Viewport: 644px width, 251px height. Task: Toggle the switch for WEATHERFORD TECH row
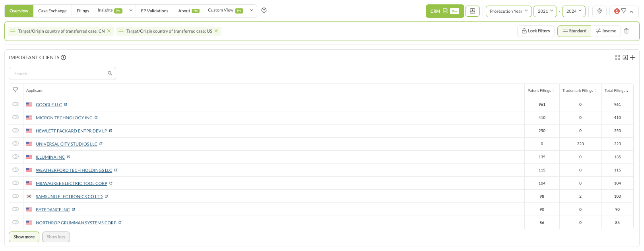(16, 170)
